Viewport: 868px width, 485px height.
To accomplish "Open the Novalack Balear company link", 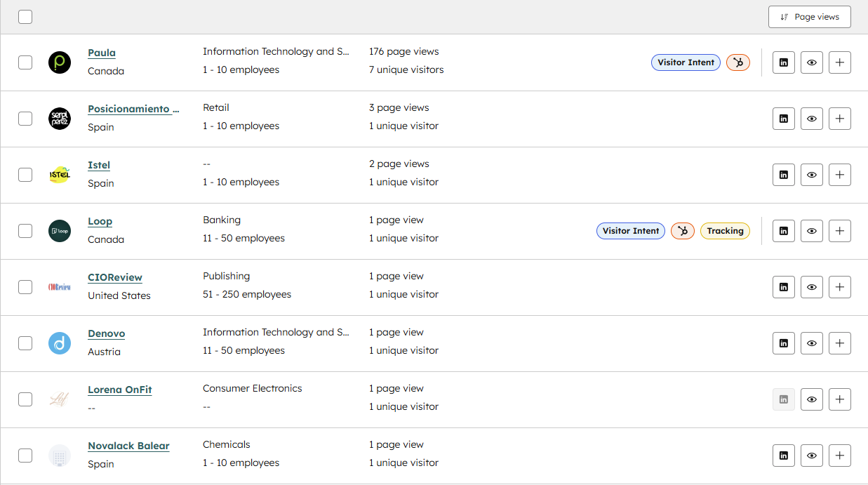I will pos(128,446).
